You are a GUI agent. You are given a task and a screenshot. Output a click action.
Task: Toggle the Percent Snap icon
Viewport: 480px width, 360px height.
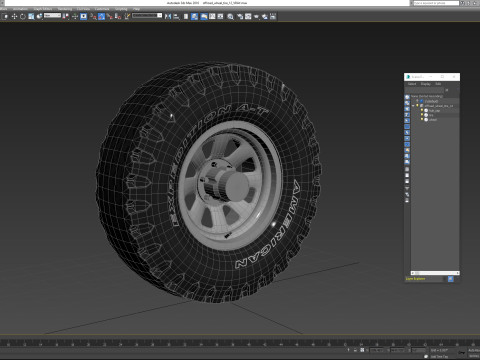110,16
